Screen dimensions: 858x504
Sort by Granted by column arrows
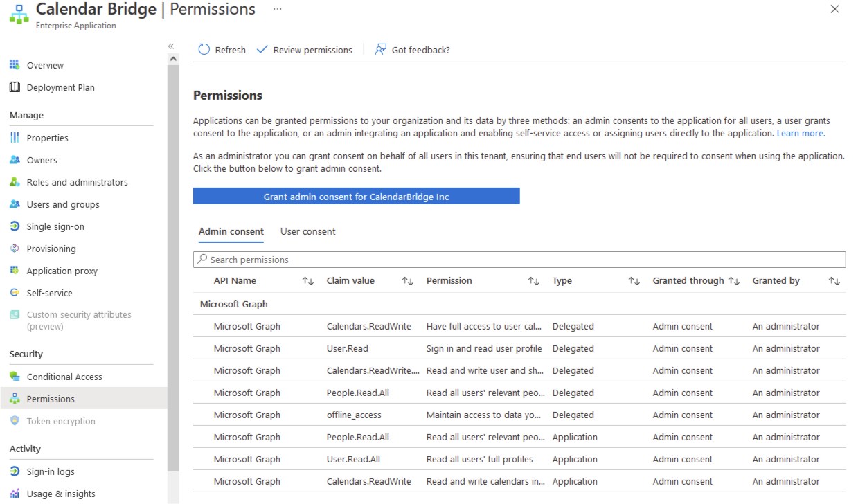tap(834, 281)
